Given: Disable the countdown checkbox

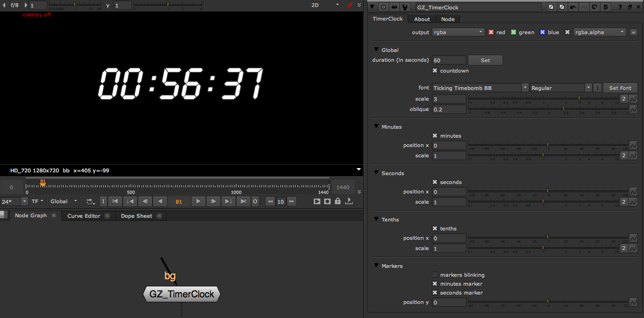Looking at the screenshot, I should click(x=435, y=70).
